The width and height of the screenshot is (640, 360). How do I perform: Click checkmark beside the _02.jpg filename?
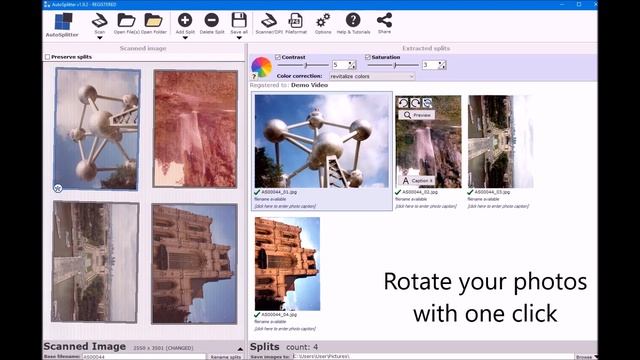point(398,192)
